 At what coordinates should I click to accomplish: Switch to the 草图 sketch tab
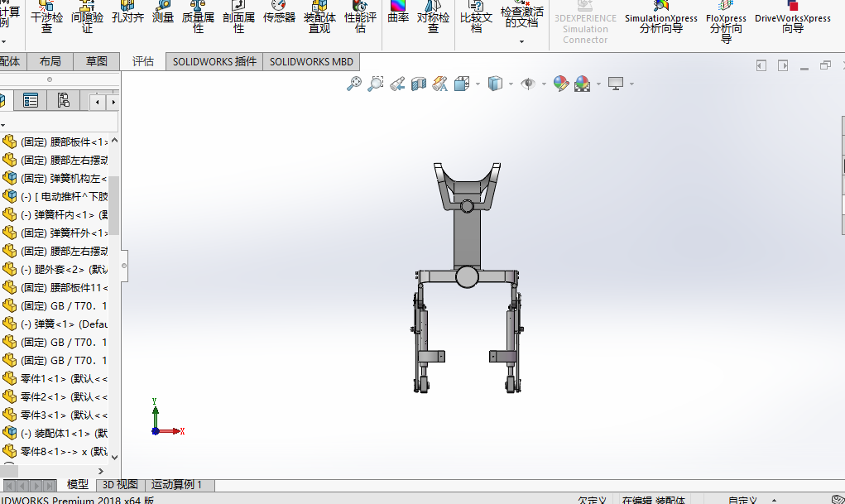coord(97,61)
